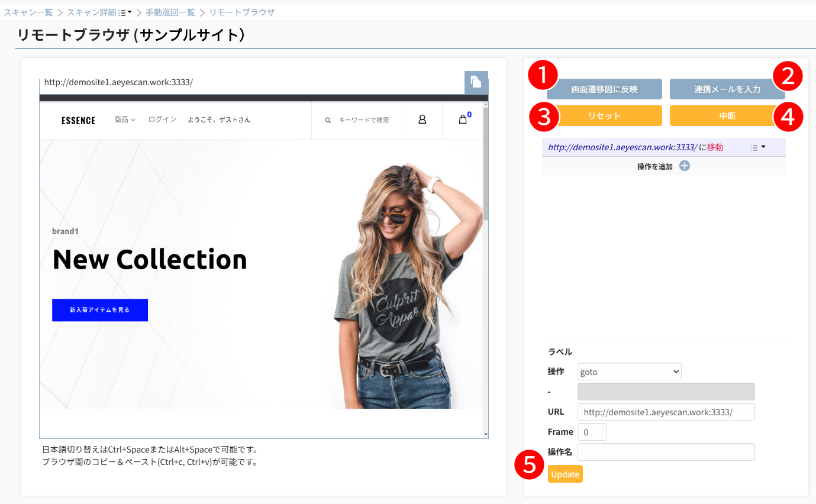Click the 中断 button
The image size is (816, 504).
point(727,116)
